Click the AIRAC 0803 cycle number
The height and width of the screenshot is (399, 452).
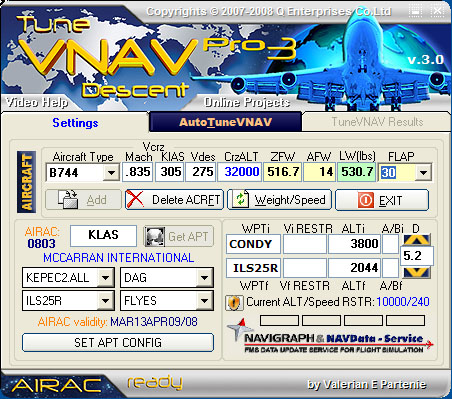coord(41,244)
